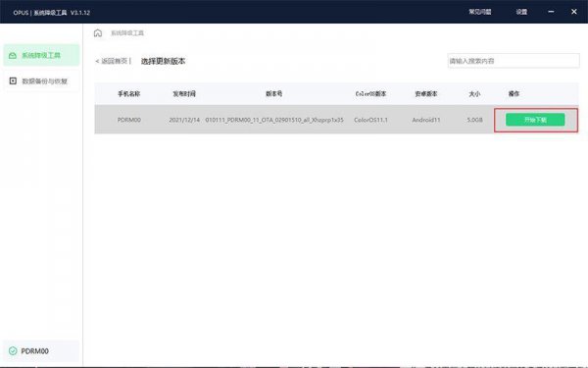The height and width of the screenshot is (368, 588).
Task: Focus the 请输入搜索内容 search field
Action: point(514,61)
